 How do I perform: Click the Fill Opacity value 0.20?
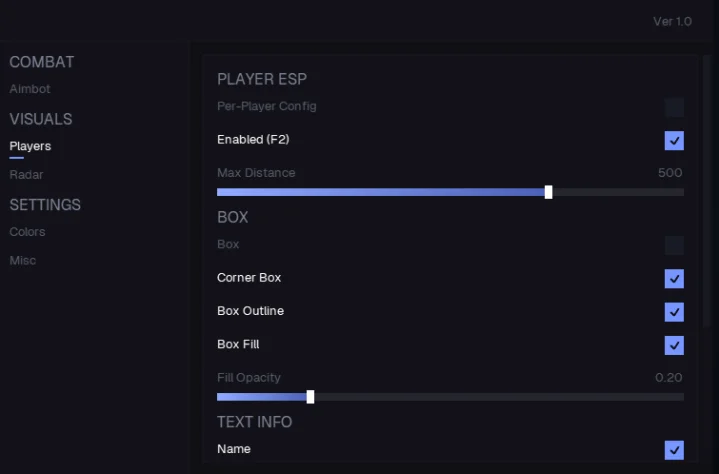[x=668, y=378]
